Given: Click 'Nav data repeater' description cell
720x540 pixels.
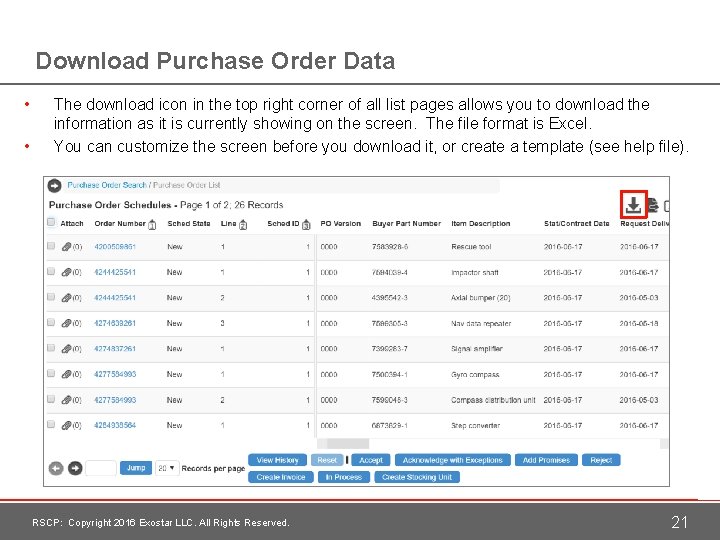Looking at the screenshot, I should (x=481, y=323).
